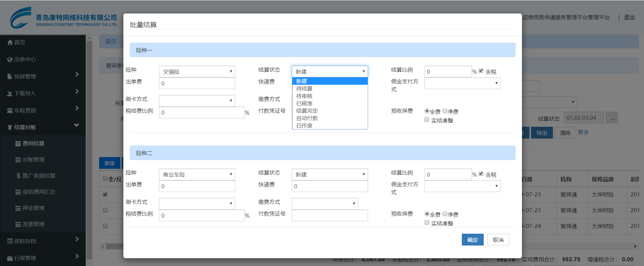Click 付款凭证号 input field in 险种二
This screenshot has height=266, width=644.
[329, 216]
